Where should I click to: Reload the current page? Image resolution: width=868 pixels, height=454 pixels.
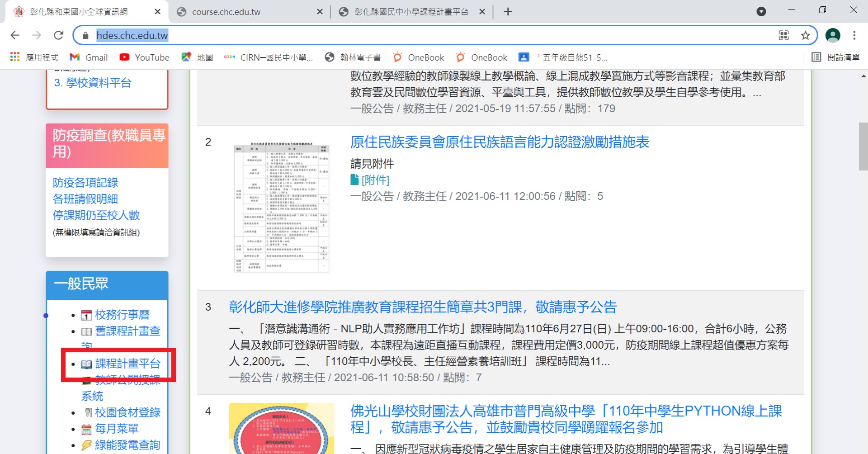coord(58,35)
